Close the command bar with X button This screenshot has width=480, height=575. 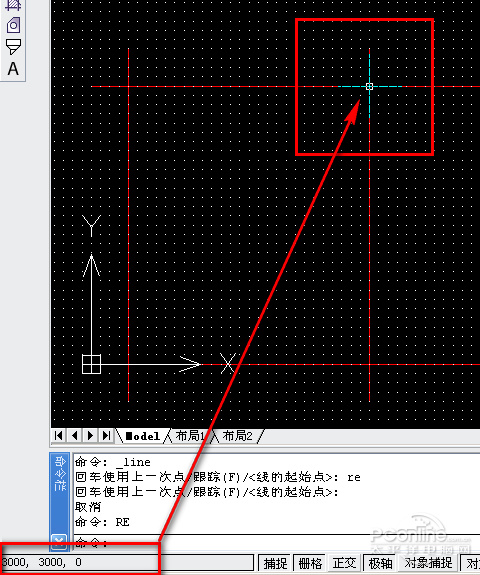click(59, 542)
